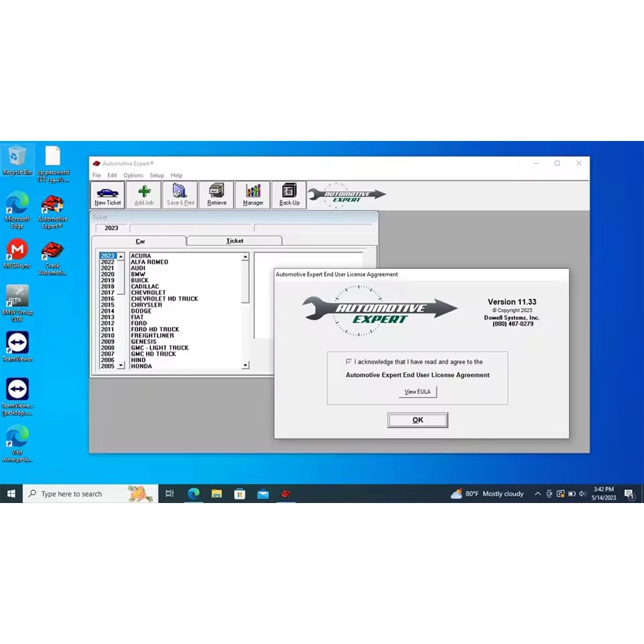Image resolution: width=644 pixels, height=644 pixels.
Task: Select the TeamViewer desktop connection shortcut
Action: [x=17, y=396]
